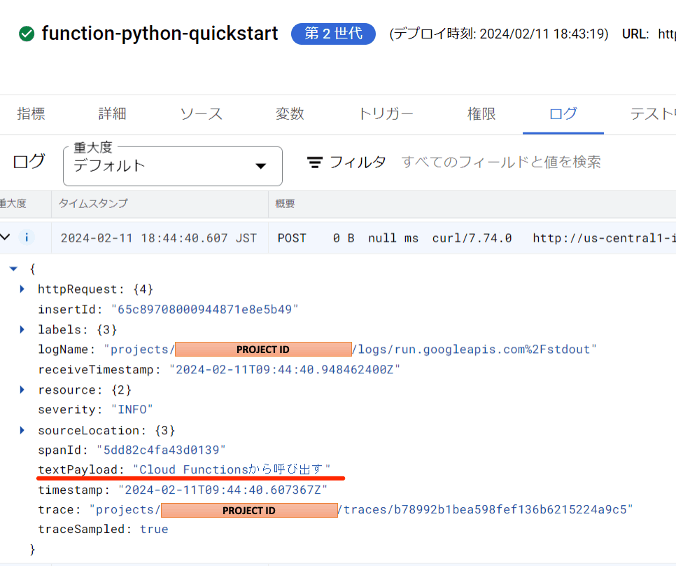Screen dimensions: 676x566
Task: Open the 変数 tab
Action: 290,114
